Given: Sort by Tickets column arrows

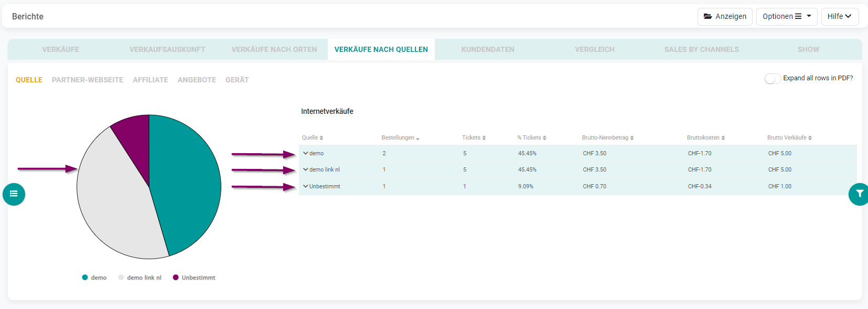Looking at the screenshot, I should click(484, 138).
